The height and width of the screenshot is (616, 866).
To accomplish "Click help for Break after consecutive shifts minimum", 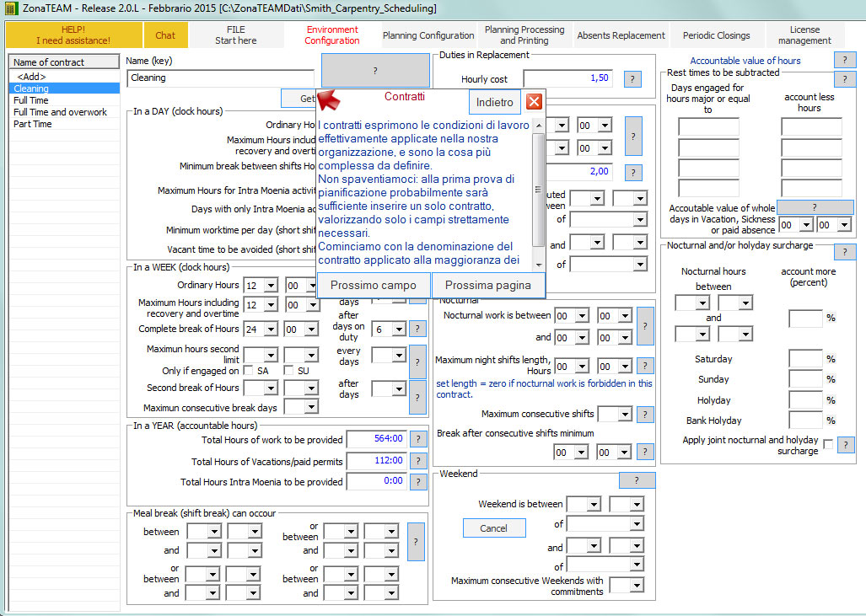I will click(645, 452).
